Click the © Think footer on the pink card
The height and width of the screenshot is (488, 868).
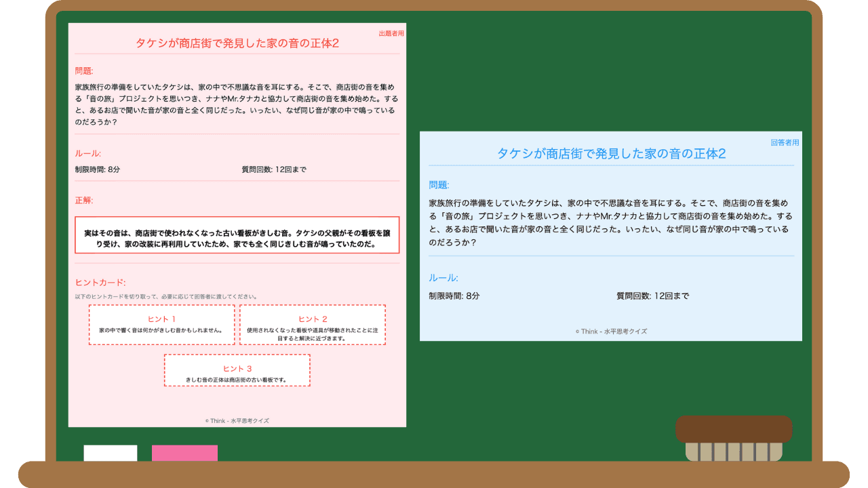click(x=237, y=420)
